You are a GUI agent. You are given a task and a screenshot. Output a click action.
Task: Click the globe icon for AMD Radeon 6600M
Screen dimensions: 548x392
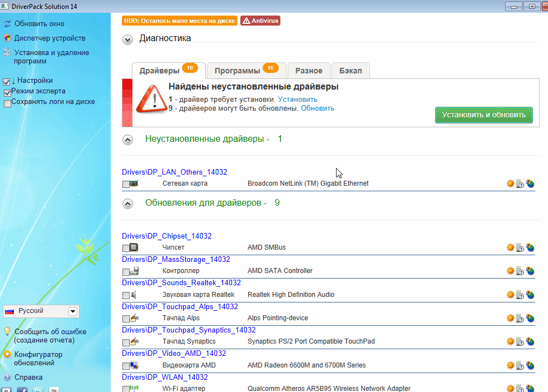[x=530, y=365]
